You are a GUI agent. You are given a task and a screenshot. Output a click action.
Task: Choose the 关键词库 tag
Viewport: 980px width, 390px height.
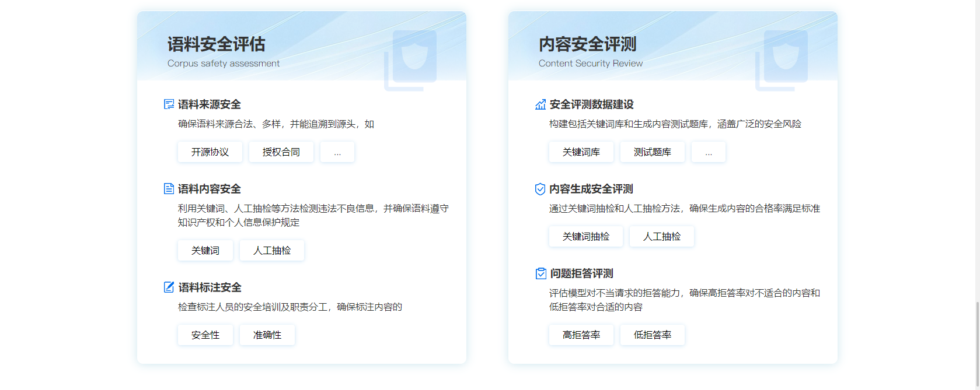click(581, 152)
